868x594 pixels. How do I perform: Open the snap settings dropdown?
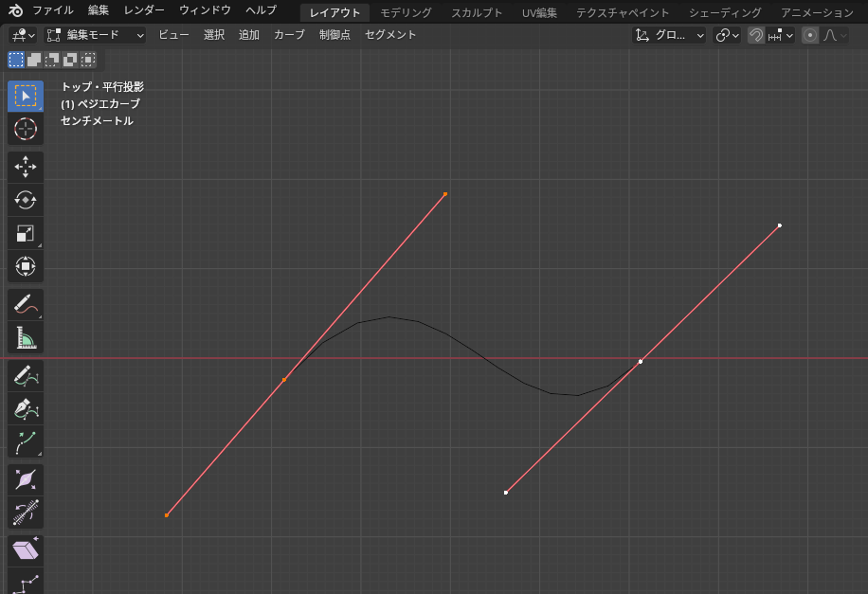(781, 35)
